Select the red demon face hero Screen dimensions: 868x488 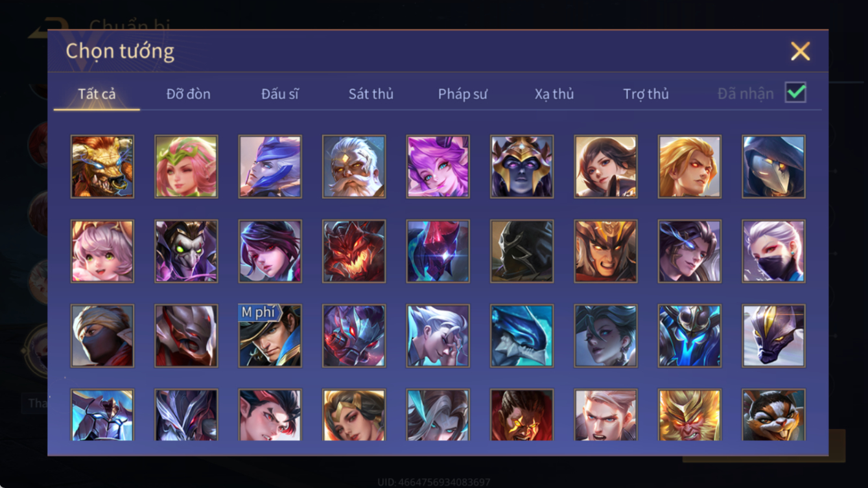[354, 251]
